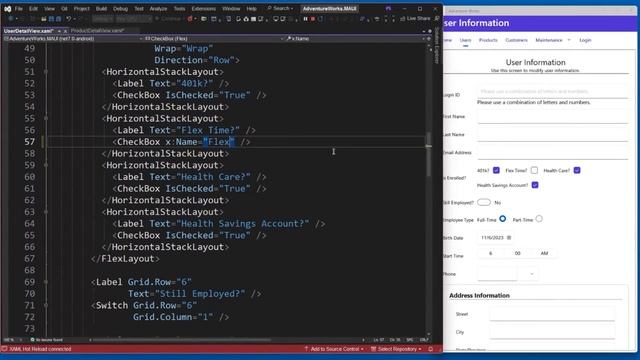Open the Phone type dropdown

click(x=531, y=274)
